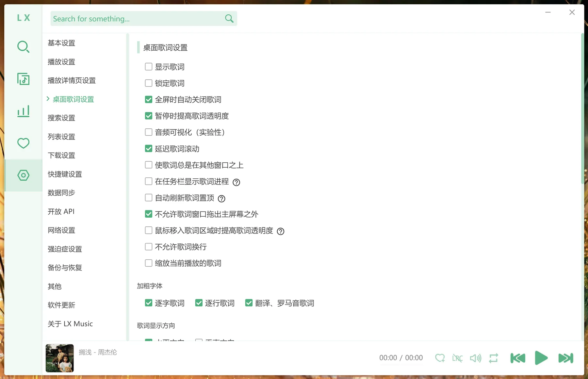This screenshot has height=379, width=588.
Task: Enable the 显示歌词 checkbox
Action: (149, 67)
